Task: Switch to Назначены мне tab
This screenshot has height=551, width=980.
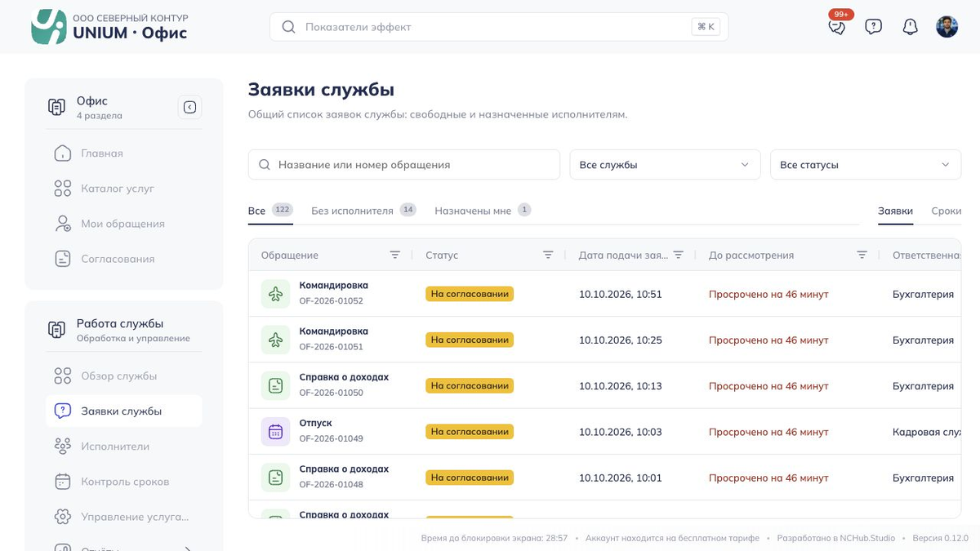Action: [483, 211]
